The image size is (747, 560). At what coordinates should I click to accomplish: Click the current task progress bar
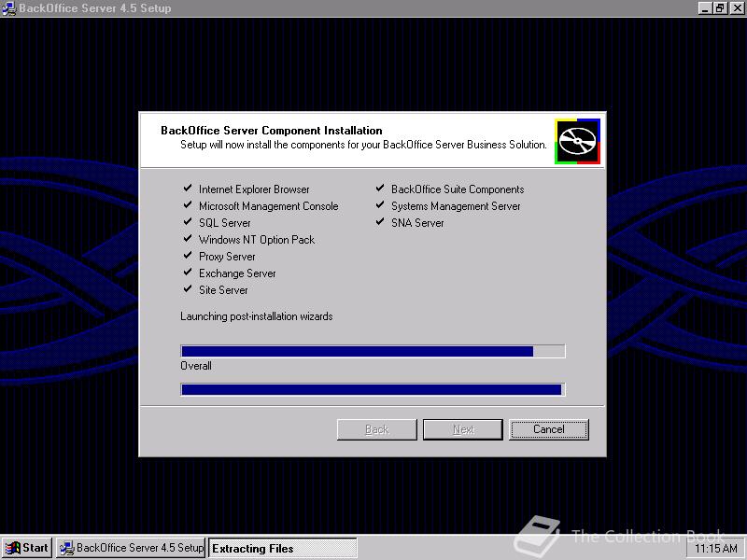(x=373, y=352)
